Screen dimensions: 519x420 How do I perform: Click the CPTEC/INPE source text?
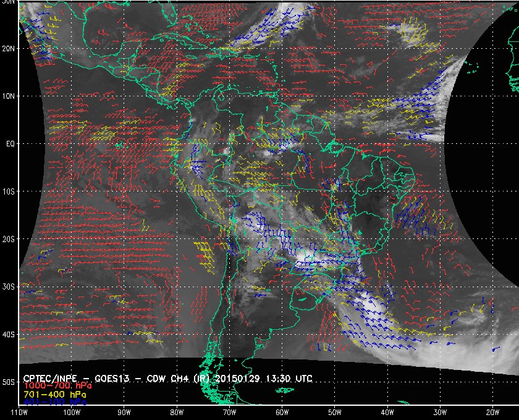50,379
